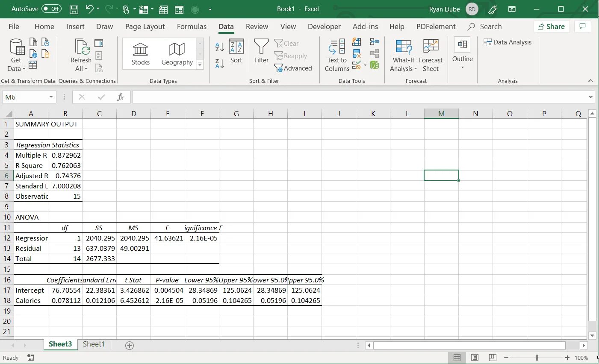Click zoom in plus button

pos(567,358)
